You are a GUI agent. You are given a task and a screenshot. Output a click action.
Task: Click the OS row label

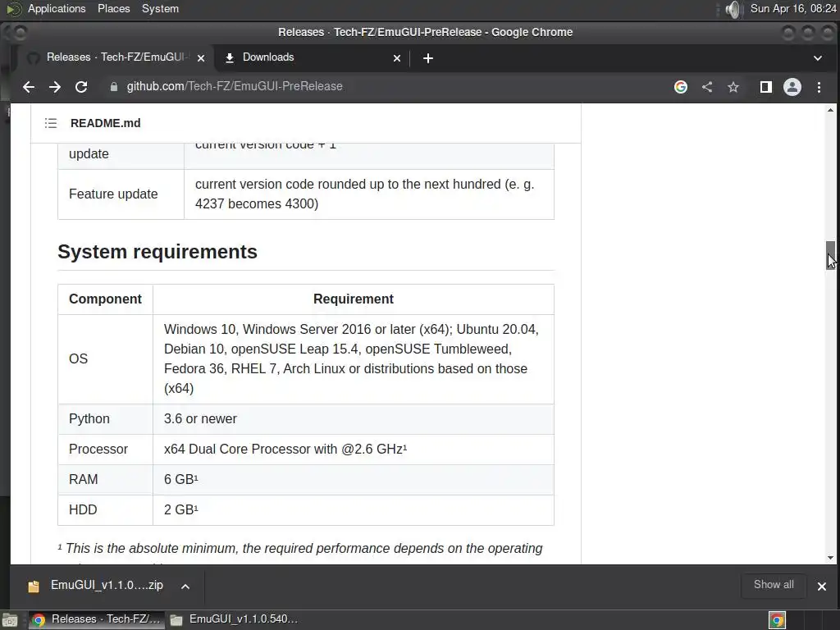pos(78,359)
